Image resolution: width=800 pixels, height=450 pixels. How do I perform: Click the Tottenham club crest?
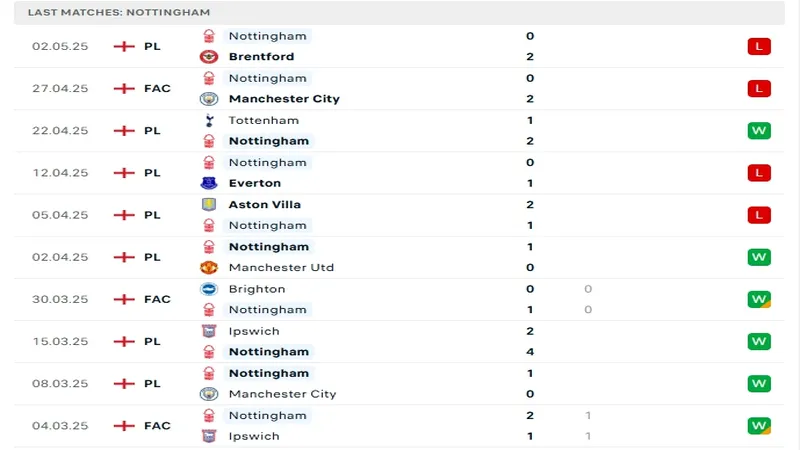point(209,120)
